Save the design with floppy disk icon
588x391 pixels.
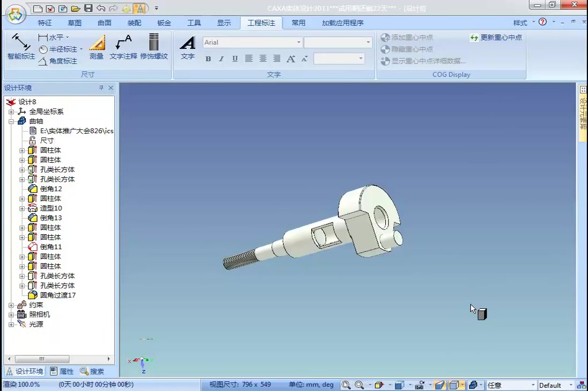click(x=88, y=8)
